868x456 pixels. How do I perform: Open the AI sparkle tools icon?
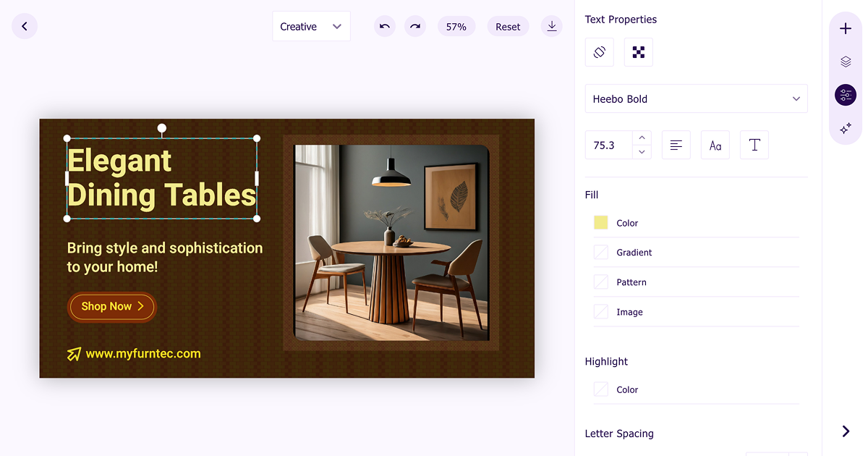[x=846, y=128]
